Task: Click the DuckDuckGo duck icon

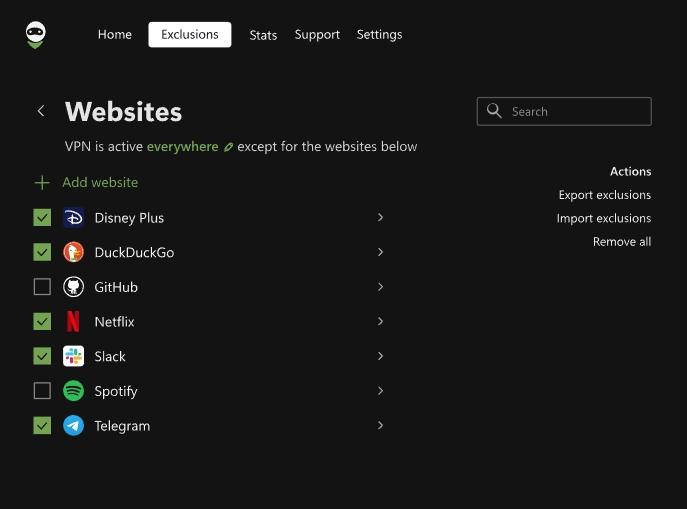Action: coord(73,253)
